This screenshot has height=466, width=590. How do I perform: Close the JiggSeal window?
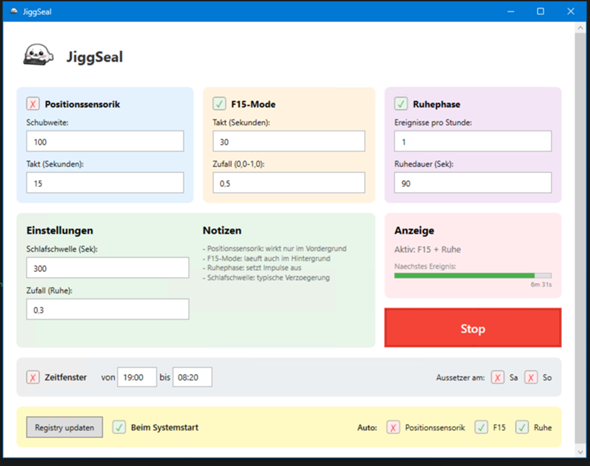tap(570, 11)
